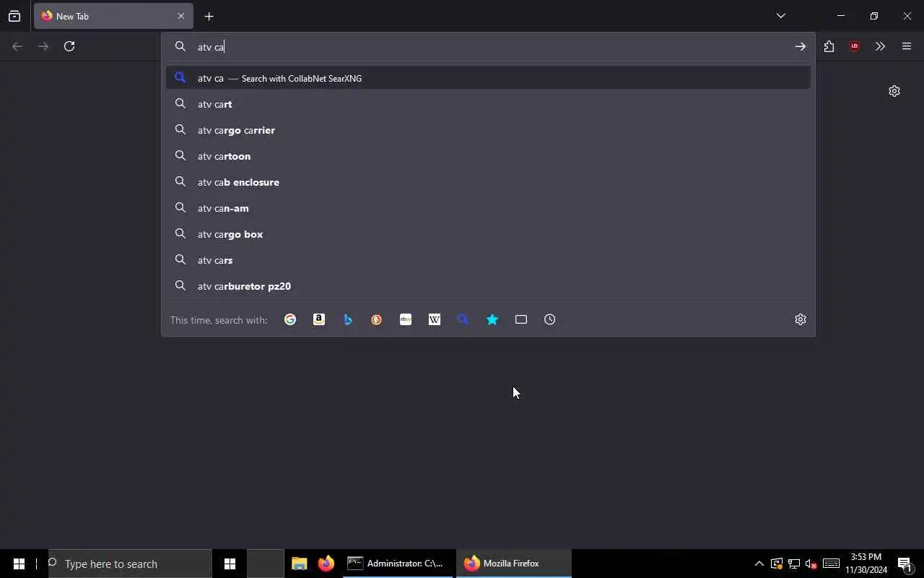List all tabs dropdown arrow
The height and width of the screenshot is (578, 924).
pos(780,16)
